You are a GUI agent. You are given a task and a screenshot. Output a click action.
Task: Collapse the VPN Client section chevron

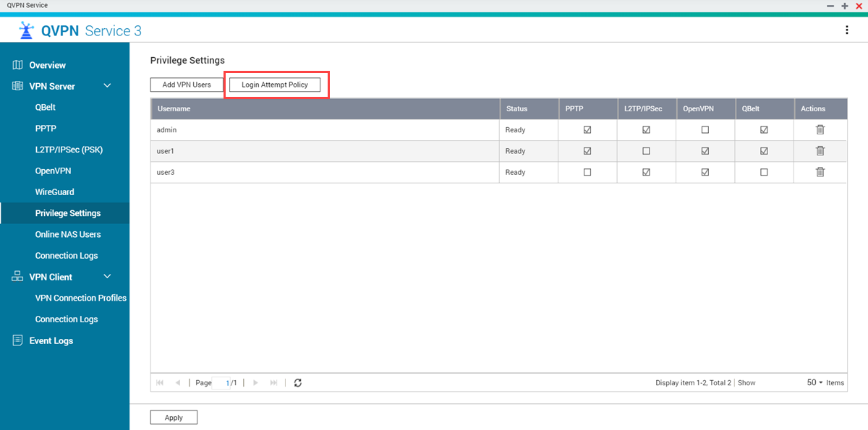pos(107,277)
